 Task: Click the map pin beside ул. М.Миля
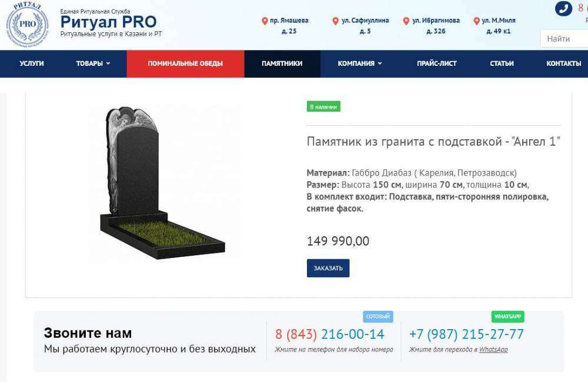click(477, 21)
